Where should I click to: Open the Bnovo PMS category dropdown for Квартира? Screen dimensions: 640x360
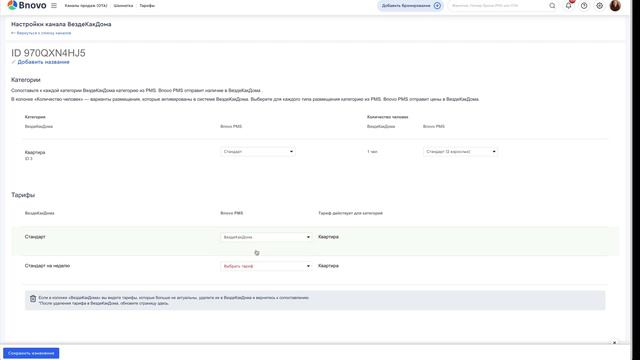click(258, 151)
